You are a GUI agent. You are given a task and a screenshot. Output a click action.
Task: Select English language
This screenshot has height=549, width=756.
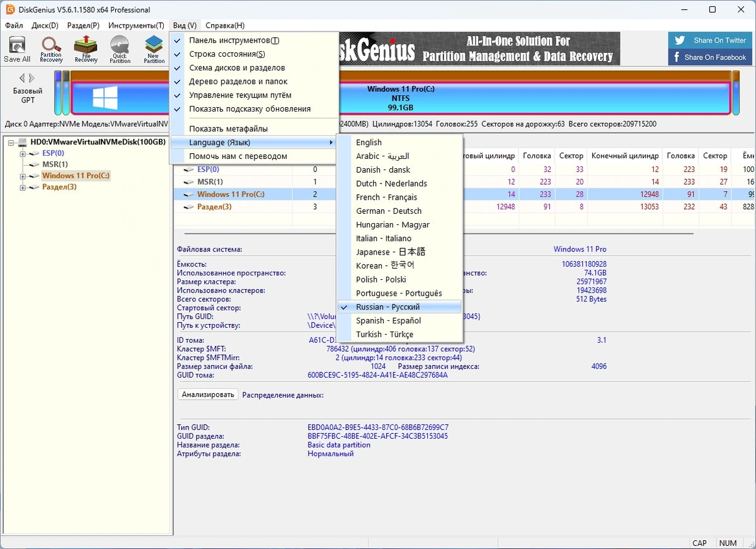pos(399,142)
